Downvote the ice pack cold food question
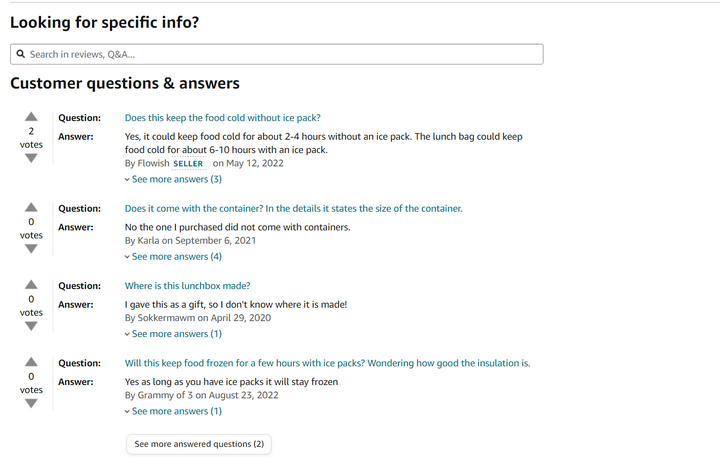Screen dimensions: 720x457 [31, 158]
